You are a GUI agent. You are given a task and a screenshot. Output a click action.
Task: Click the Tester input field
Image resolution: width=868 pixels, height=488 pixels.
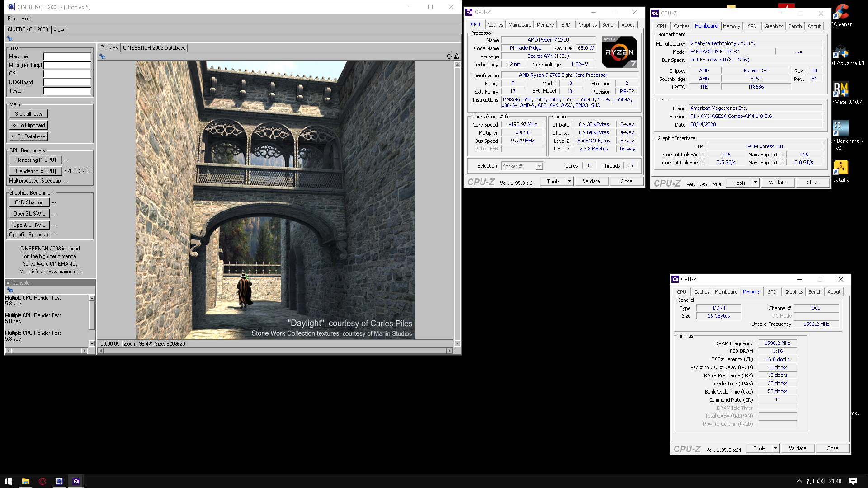tap(67, 91)
